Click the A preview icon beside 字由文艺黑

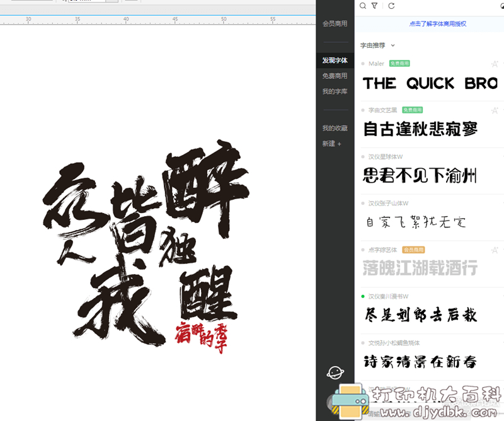[495, 111]
